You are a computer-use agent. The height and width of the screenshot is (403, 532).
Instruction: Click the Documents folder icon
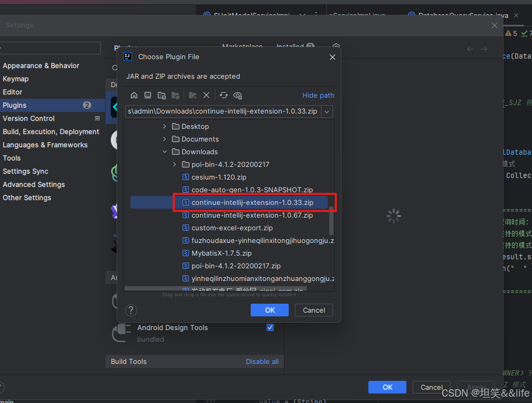(176, 139)
